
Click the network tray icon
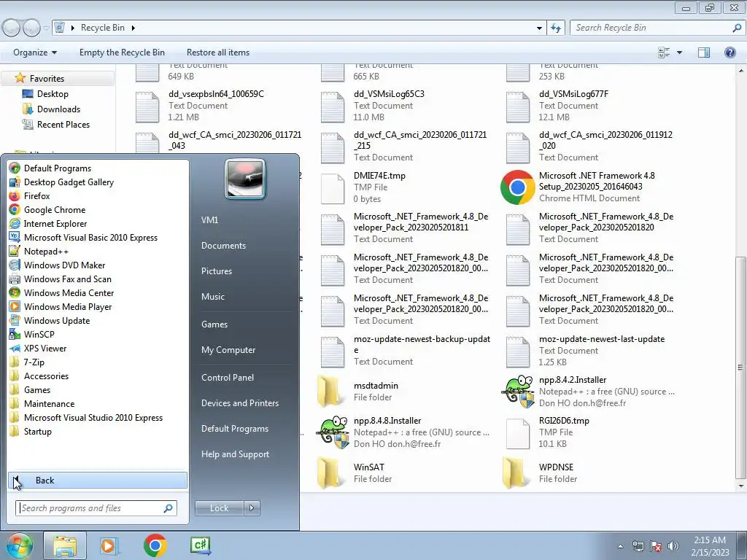pos(638,546)
